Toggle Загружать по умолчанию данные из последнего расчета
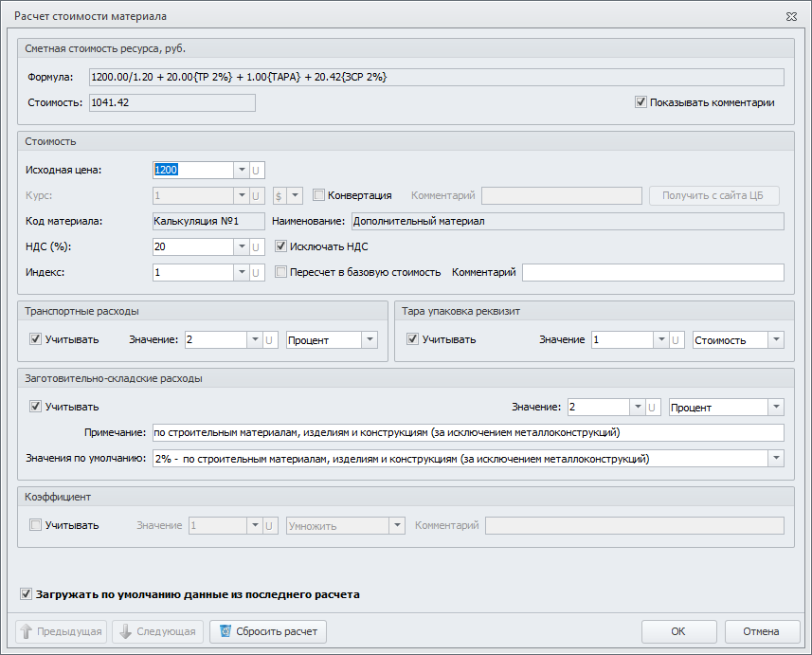The height and width of the screenshot is (655, 812). 26,593
